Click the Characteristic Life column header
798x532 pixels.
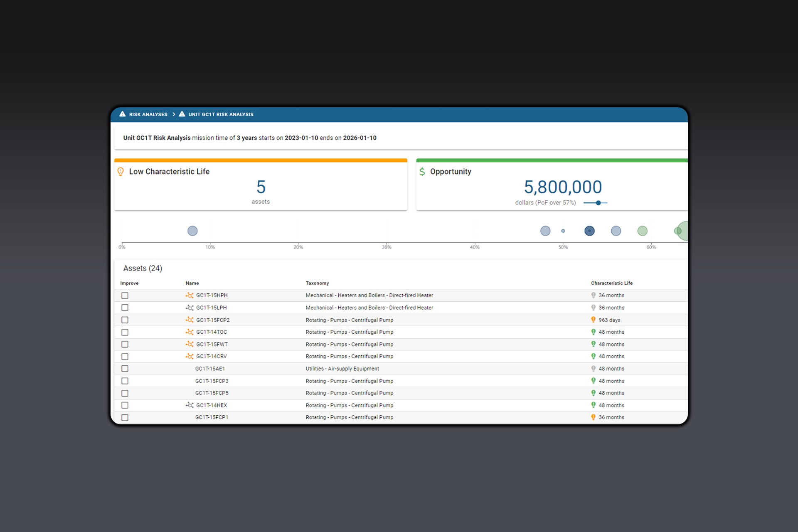coord(611,283)
